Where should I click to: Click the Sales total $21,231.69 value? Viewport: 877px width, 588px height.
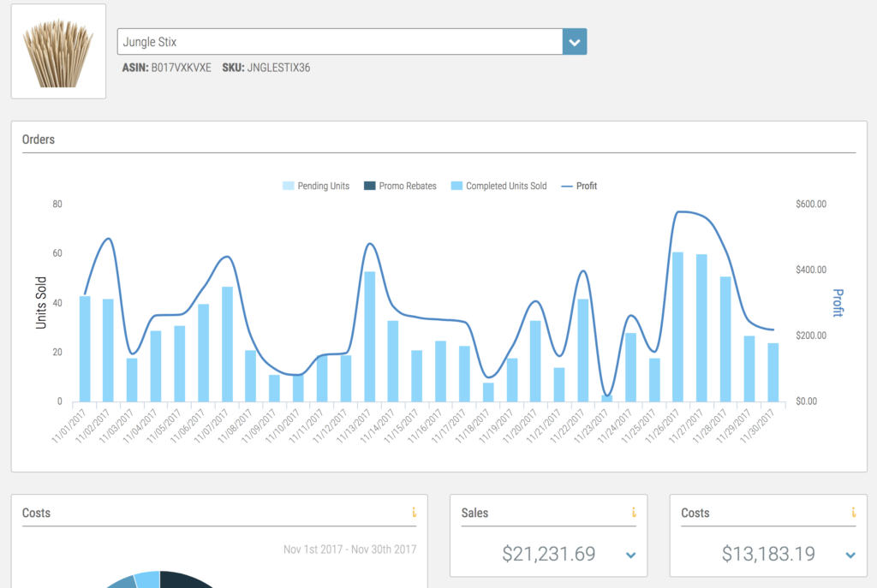click(549, 554)
